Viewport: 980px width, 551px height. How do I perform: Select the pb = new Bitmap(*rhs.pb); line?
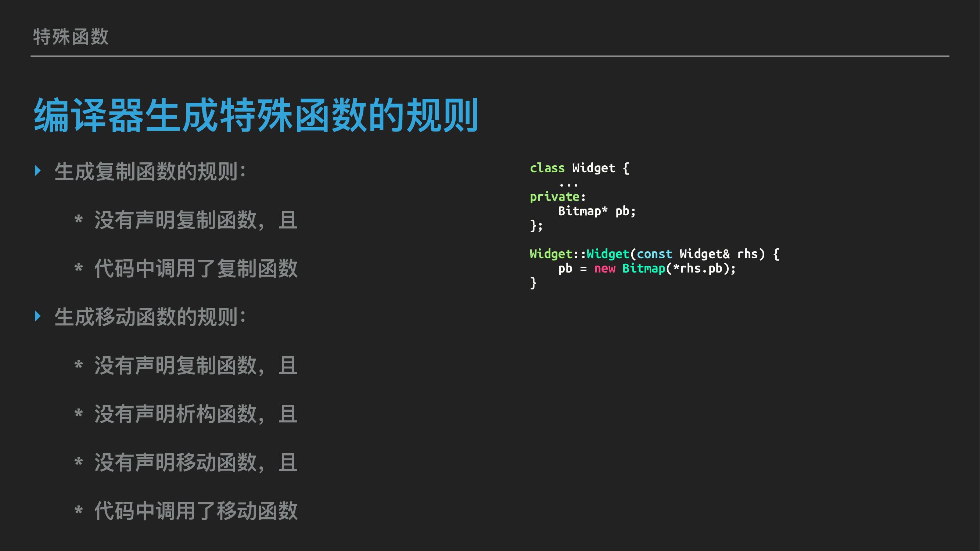tap(647, 269)
